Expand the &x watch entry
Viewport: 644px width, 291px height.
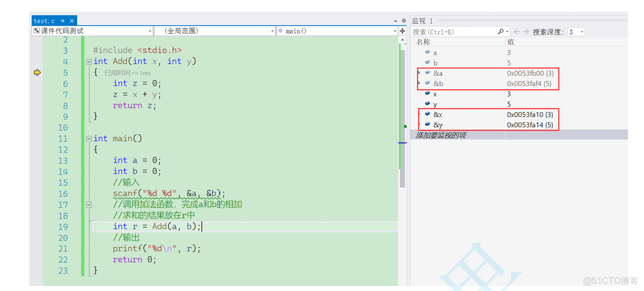pyautogui.click(x=419, y=114)
